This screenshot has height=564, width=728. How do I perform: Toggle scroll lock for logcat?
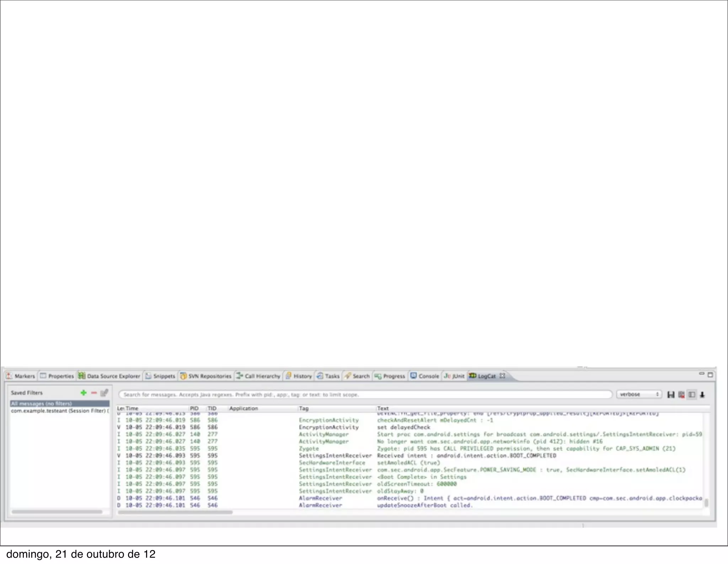point(702,394)
